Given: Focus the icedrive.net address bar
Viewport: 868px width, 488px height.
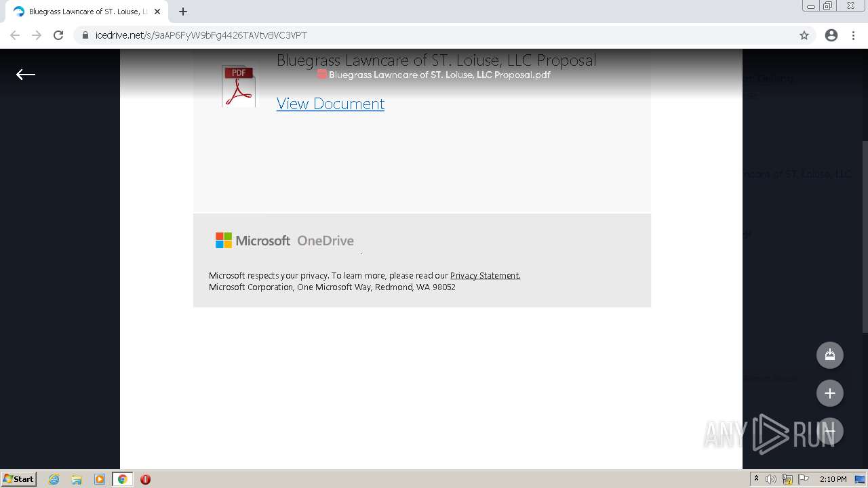Looking at the screenshot, I should pos(444,35).
